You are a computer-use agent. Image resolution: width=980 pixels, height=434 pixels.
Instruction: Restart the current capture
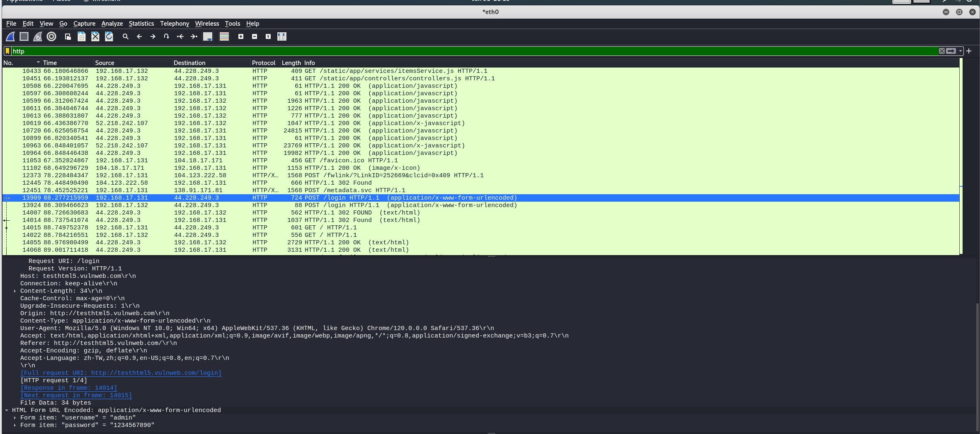(38, 36)
